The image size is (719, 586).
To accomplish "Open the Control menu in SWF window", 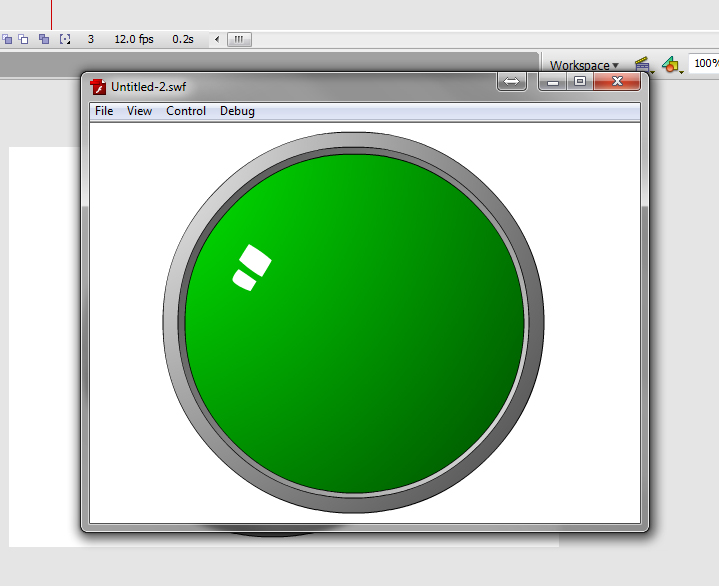I will 186,111.
